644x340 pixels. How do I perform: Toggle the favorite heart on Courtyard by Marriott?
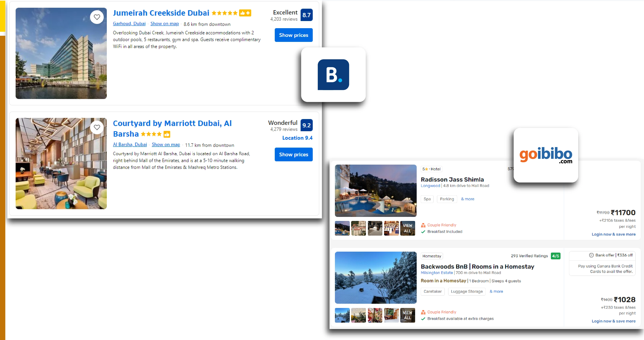tap(97, 127)
